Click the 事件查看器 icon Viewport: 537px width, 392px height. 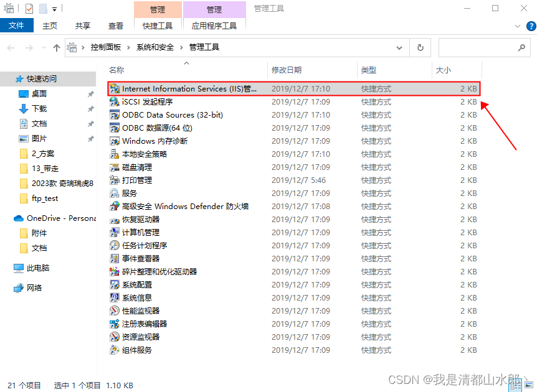[115, 259]
